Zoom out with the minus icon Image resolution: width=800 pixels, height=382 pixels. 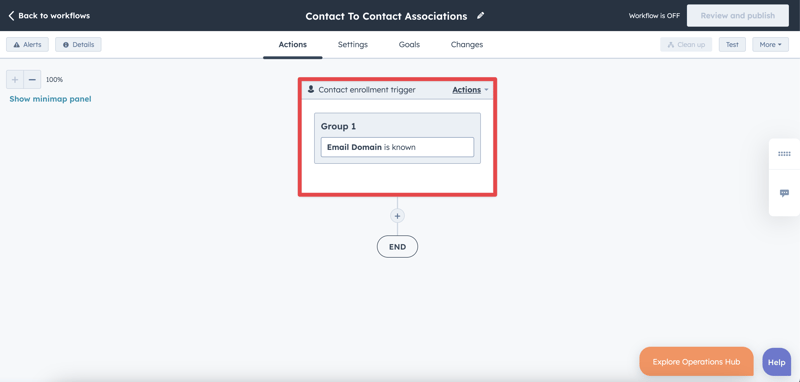pos(32,80)
